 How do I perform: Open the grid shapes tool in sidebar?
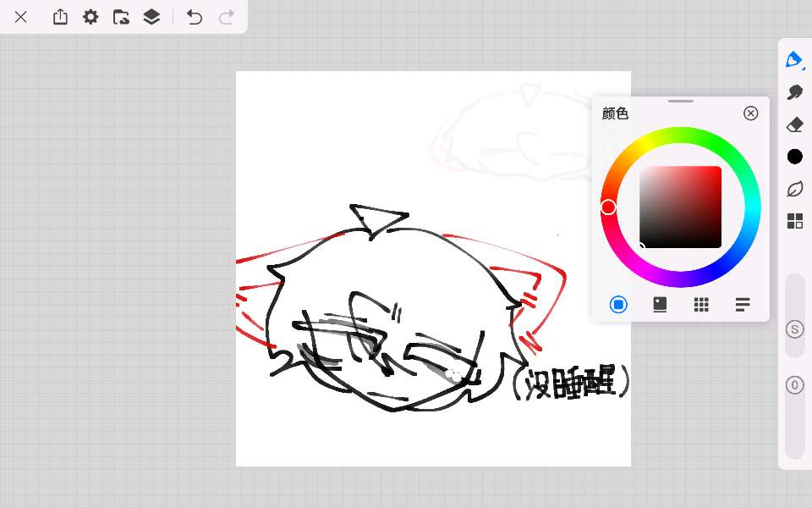click(794, 221)
